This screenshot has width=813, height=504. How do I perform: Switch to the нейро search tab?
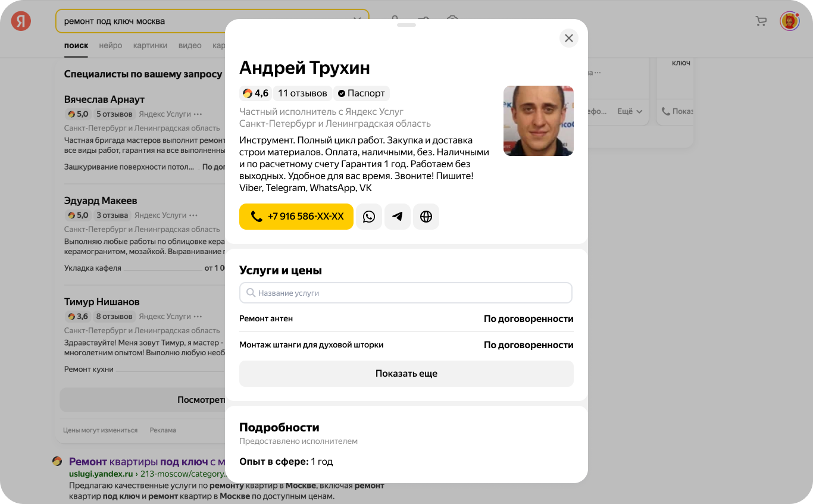click(x=111, y=45)
